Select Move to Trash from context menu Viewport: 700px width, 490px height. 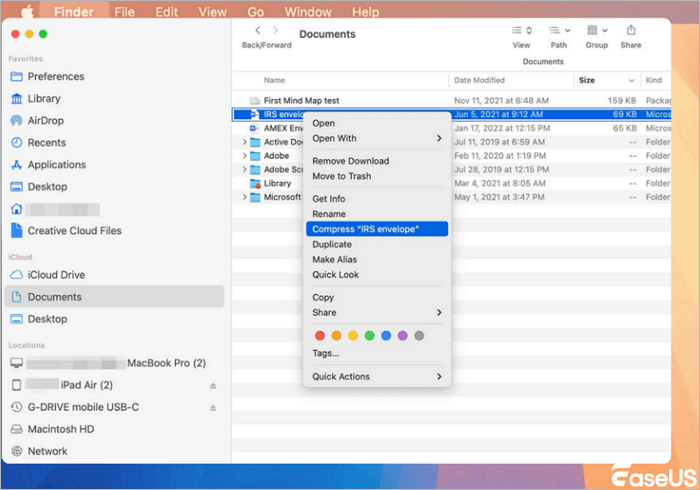[341, 176]
